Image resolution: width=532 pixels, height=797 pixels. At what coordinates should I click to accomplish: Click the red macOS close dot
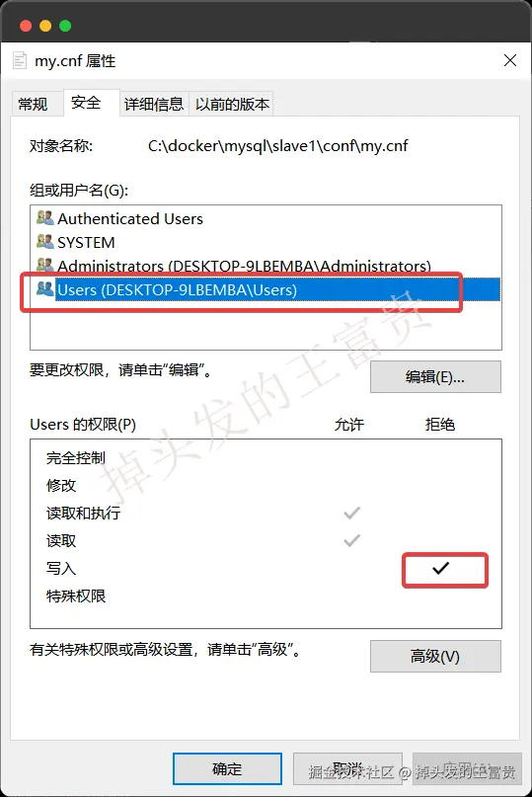coord(26,26)
